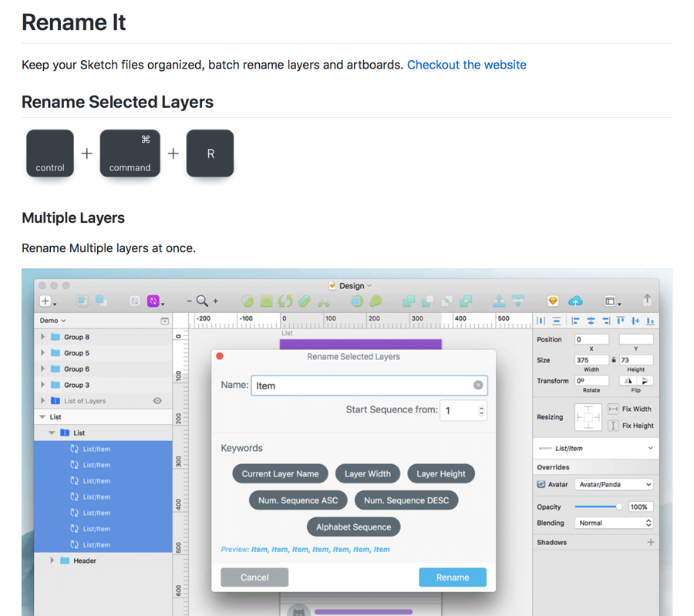694x616 pixels.
Task: Open the View options toolbar dropdown
Action: (612, 301)
